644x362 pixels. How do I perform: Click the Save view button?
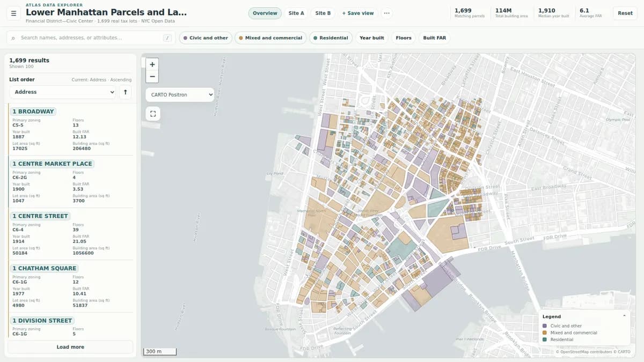click(358, 13)
